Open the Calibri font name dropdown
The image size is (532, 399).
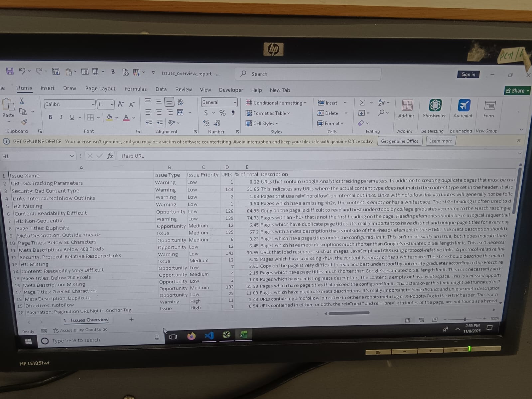pos(93,104)
